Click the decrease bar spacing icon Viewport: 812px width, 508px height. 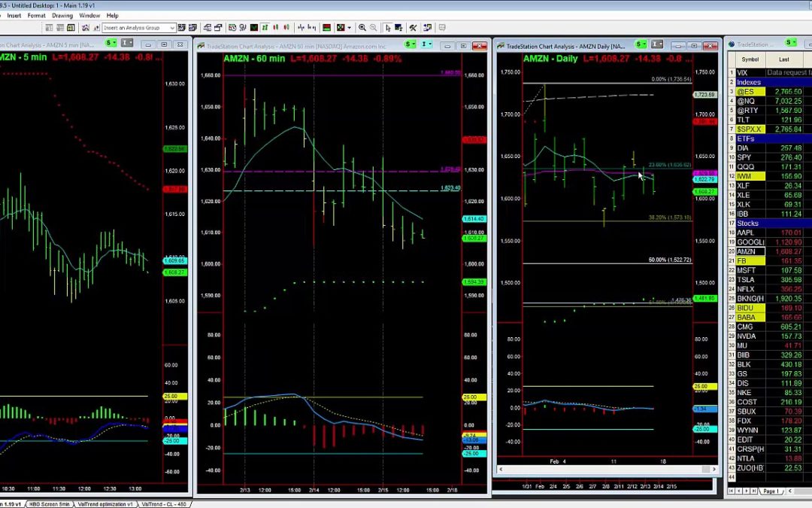coord(301,28)
